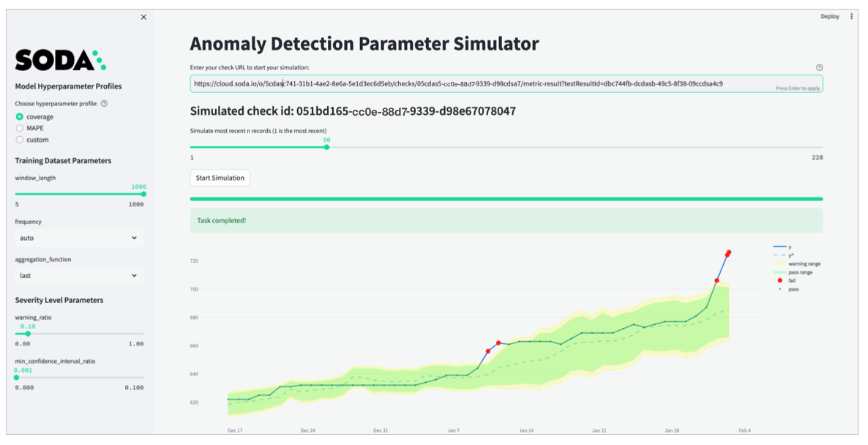This screenshot has width=868, height=445.
Task: Select the coverage hyperparameter profile
Action: click(20, 117)
